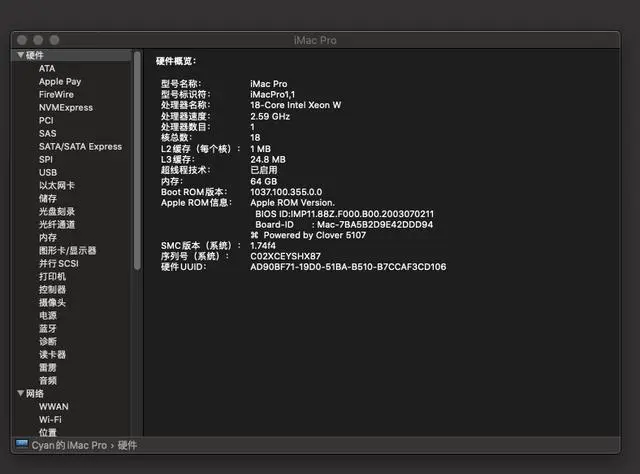This screenshot has height=474, width=640.
Task: Click 硬件 in the bottom path bar
Action: [127, 445]
